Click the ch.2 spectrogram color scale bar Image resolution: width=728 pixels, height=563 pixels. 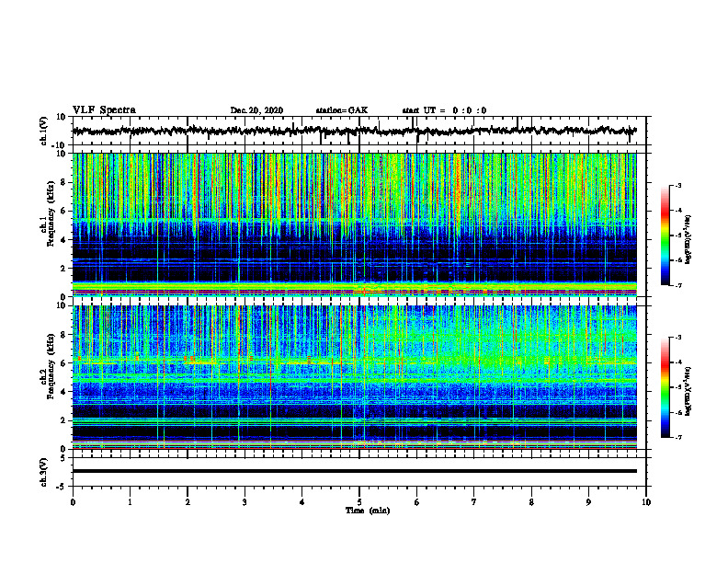coord(665,387)
